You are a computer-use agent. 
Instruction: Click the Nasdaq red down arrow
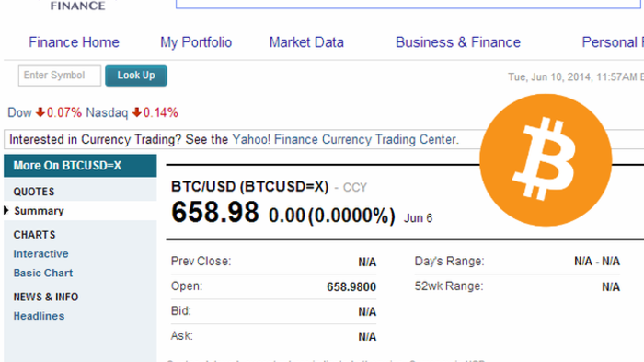click(x=137, y=112)
